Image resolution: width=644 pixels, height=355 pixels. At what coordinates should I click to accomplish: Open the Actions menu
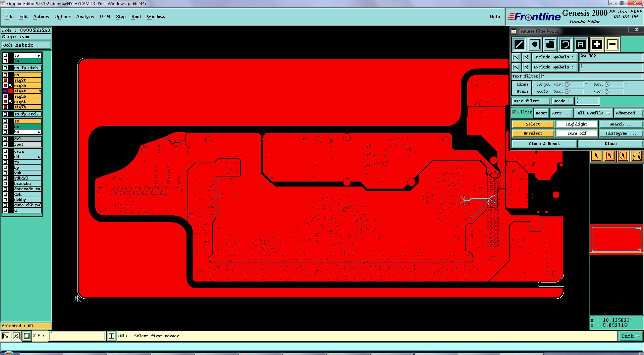[41, 16]
